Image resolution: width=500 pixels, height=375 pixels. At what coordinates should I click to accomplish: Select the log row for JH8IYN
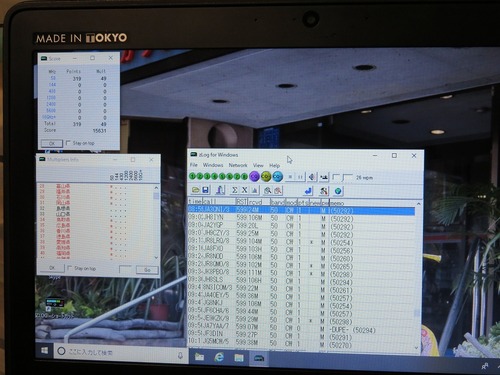pos(301,218)
